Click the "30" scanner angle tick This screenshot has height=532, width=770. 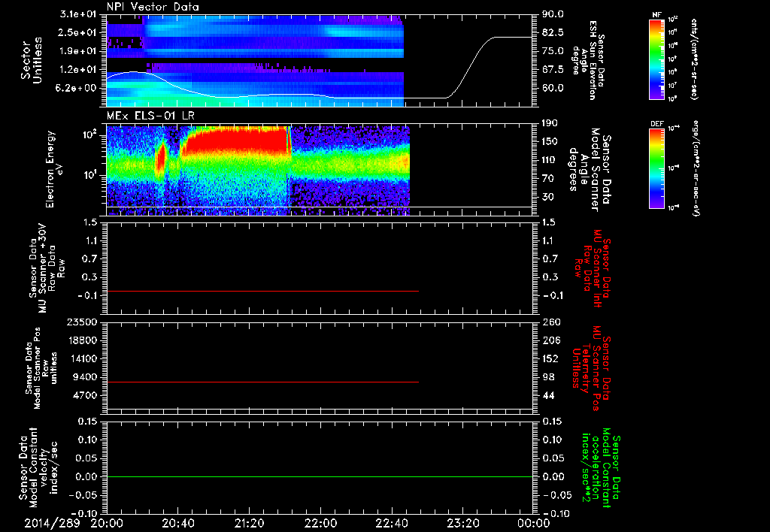547,198
